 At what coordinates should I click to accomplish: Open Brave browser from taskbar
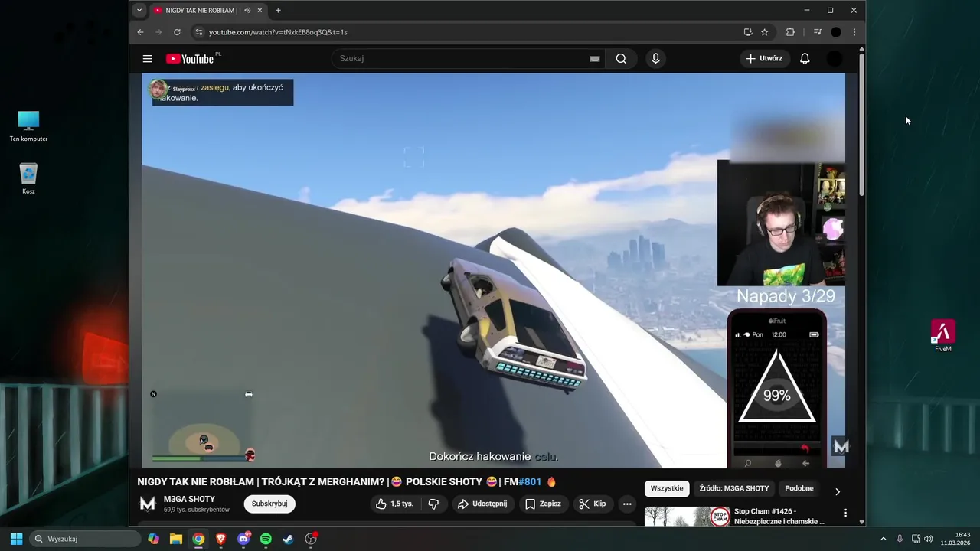pyautogui.click(x=221, y=539)
